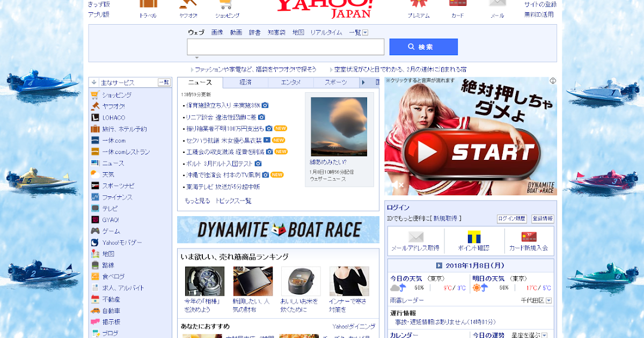Click the wallet product thumbnail
Screen dimensions: 644x338
[x=253, y=281]
